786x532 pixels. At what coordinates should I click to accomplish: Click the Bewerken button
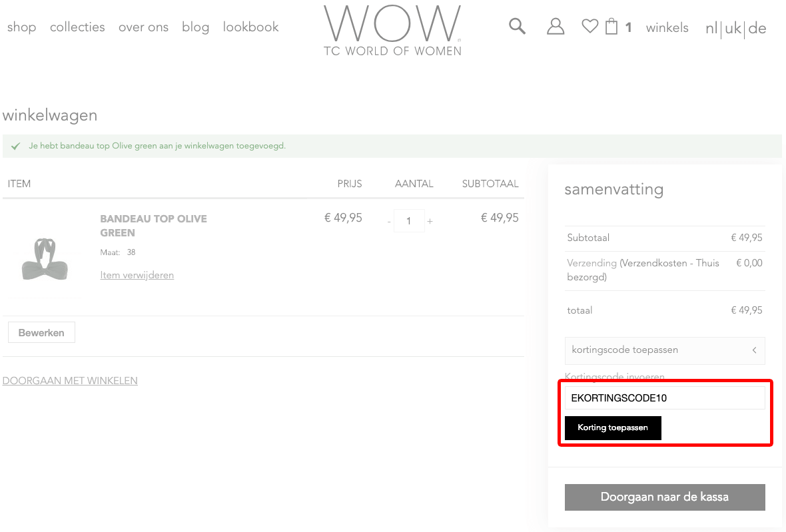coord(41,333)
